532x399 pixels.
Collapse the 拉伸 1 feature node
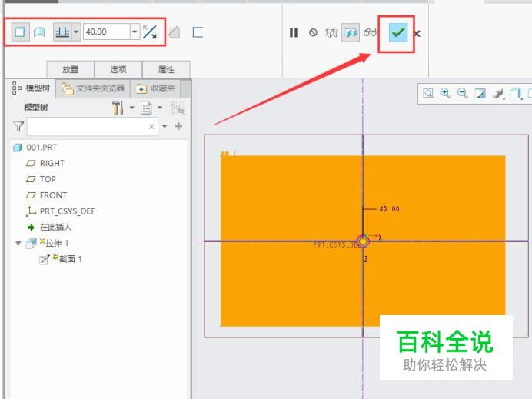coord(18,243)
